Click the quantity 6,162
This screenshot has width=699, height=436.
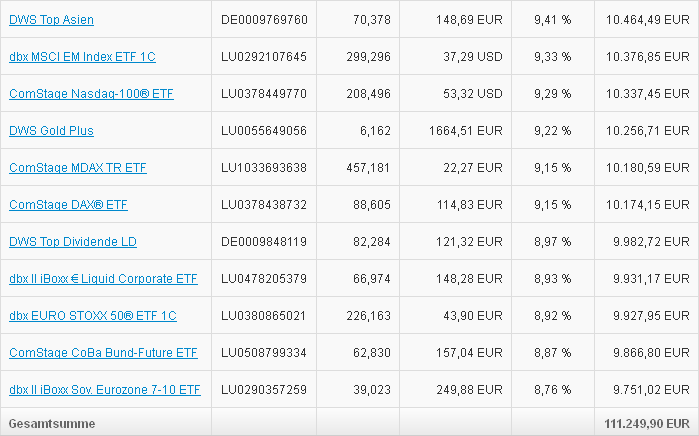(375, 131)
